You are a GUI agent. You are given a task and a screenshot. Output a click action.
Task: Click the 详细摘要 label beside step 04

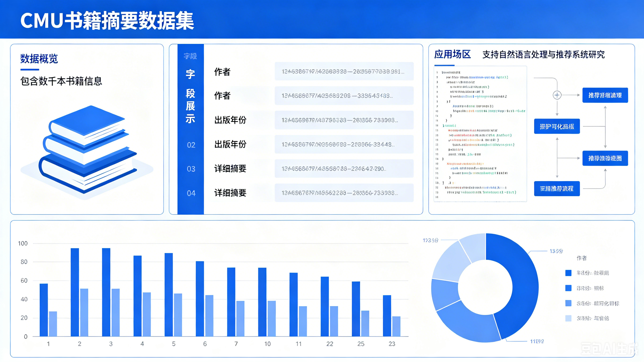coord(230,193)
